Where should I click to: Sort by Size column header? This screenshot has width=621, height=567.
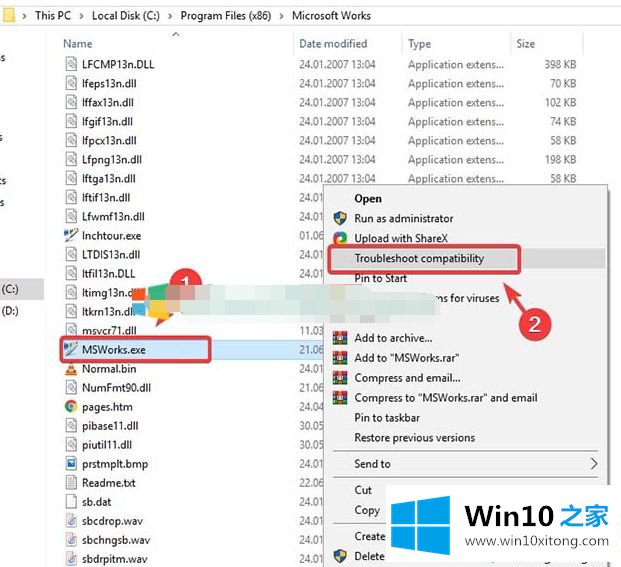(526, 44)
